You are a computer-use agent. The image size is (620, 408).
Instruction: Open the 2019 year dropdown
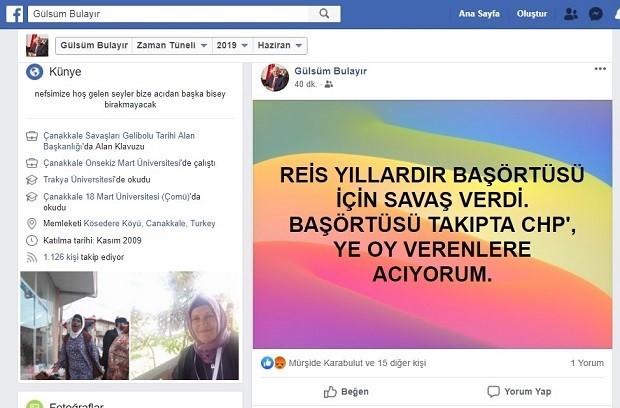[232, 45]
